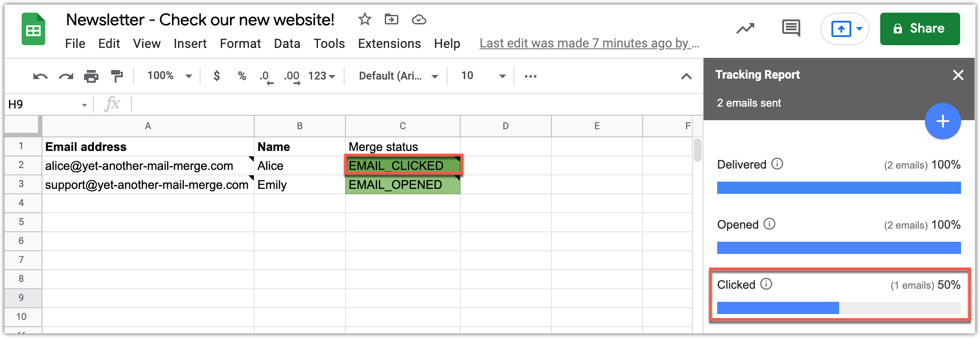Click info icon next to Clicked
980x338 pixels.
coord(766,284)
